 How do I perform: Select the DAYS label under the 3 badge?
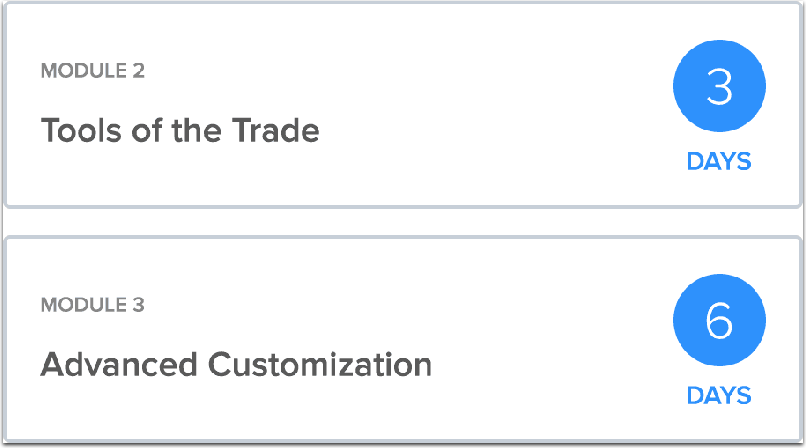click(719, 161)
